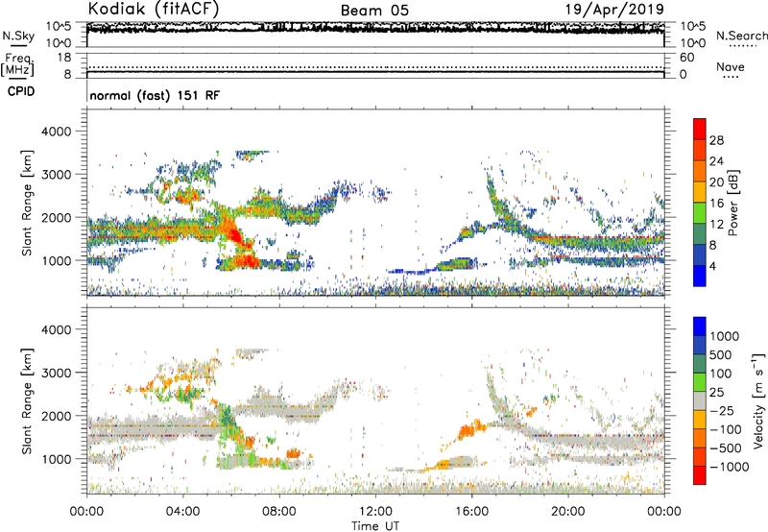Screen dimensions: 768x532
Task: Click "1000" tick on the power panel axis
Action: pyautogui.click(x=56, y=260)
